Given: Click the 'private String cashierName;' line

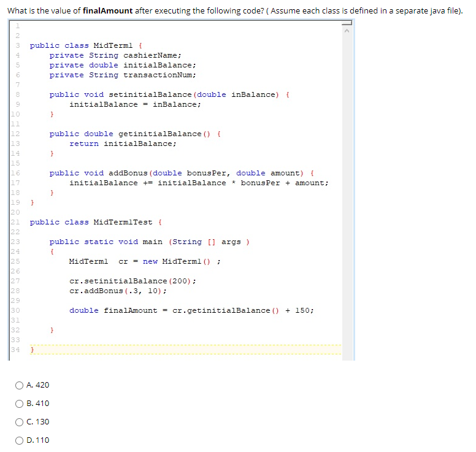Looking at the screenshot, I should pos(115,55).
